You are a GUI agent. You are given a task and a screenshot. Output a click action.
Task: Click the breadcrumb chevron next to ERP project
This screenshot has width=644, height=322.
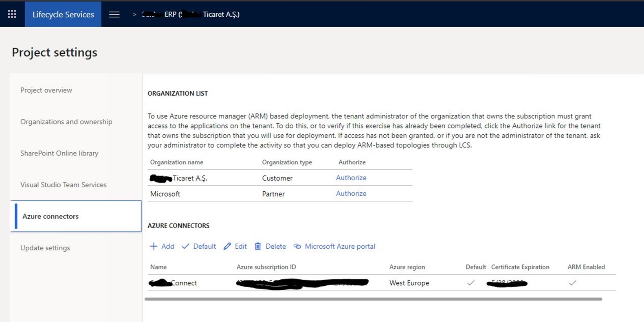click(x=134, y=15)
